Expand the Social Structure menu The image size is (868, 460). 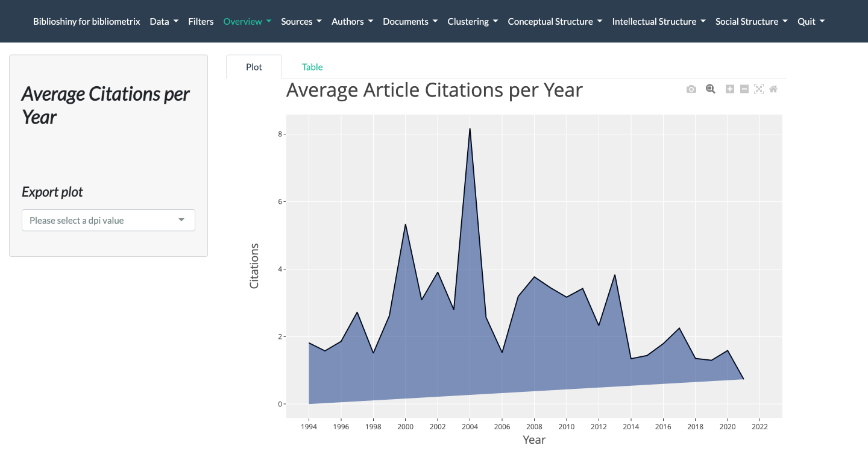[751, 21]
